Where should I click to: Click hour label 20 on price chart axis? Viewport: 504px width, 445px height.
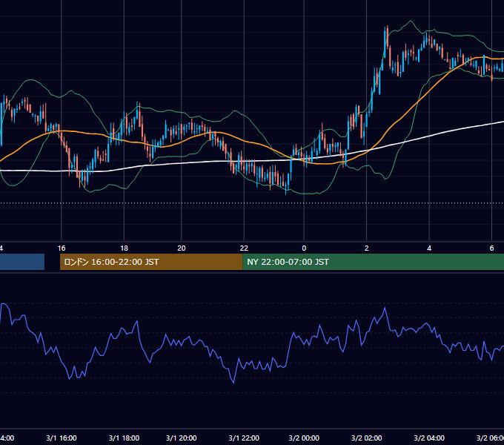182,248
